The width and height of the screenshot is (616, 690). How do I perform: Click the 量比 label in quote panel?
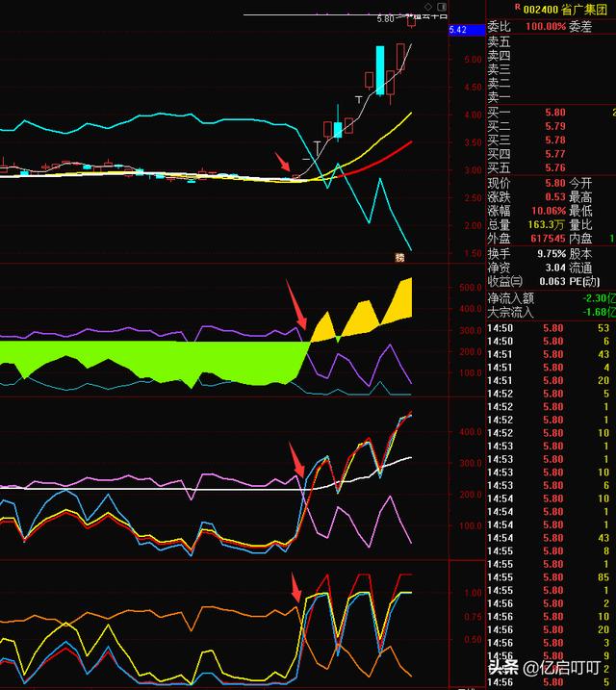click(580, 224)
